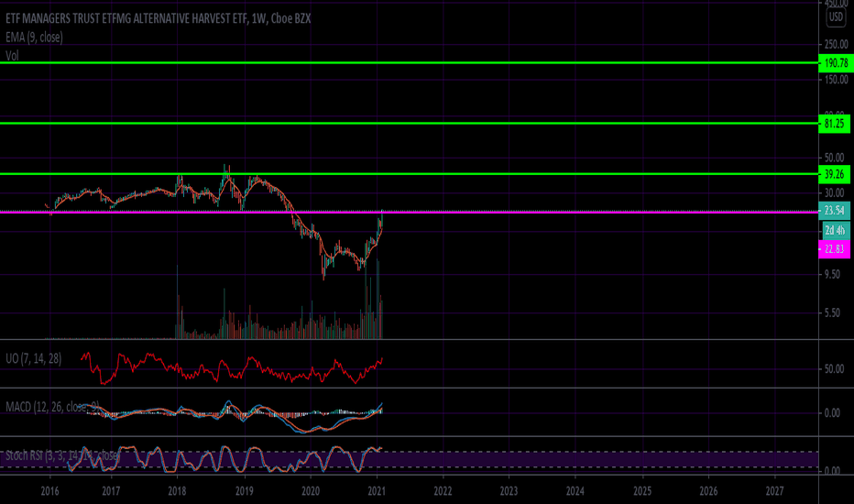Click the 2d 4h countdown label
854x504 pixels.
(x=835, y=231)
